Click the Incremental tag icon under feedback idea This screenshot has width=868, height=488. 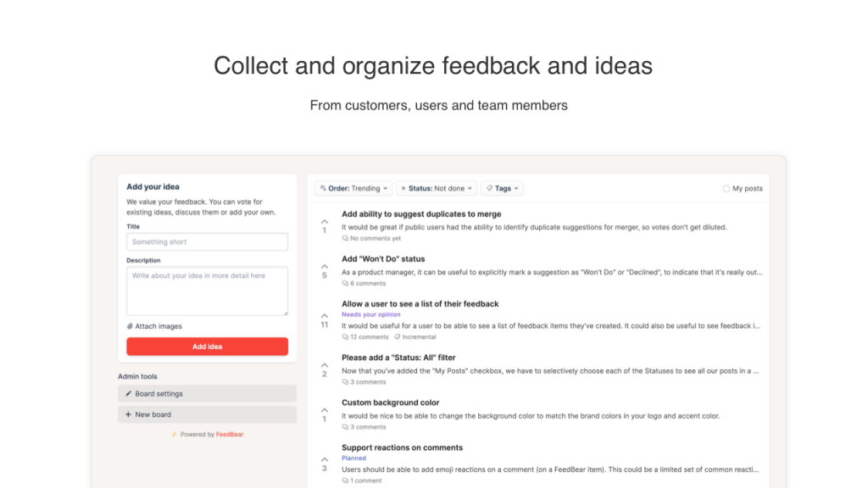tap(397, 336)
